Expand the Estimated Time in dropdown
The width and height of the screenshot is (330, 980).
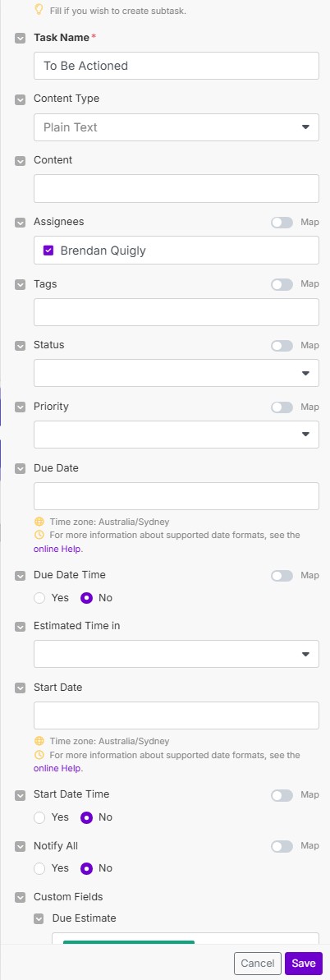176,655
